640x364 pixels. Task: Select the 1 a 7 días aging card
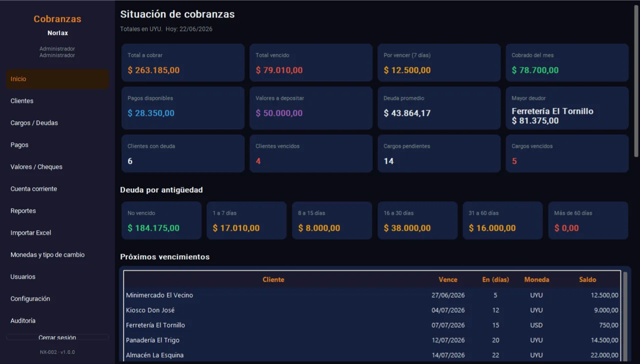tap(246, 221)
